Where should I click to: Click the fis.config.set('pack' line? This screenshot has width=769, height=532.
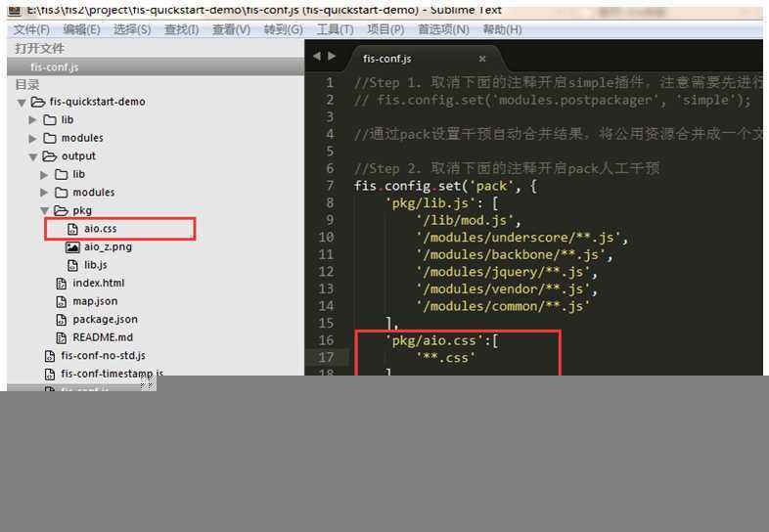coord(445,186)
